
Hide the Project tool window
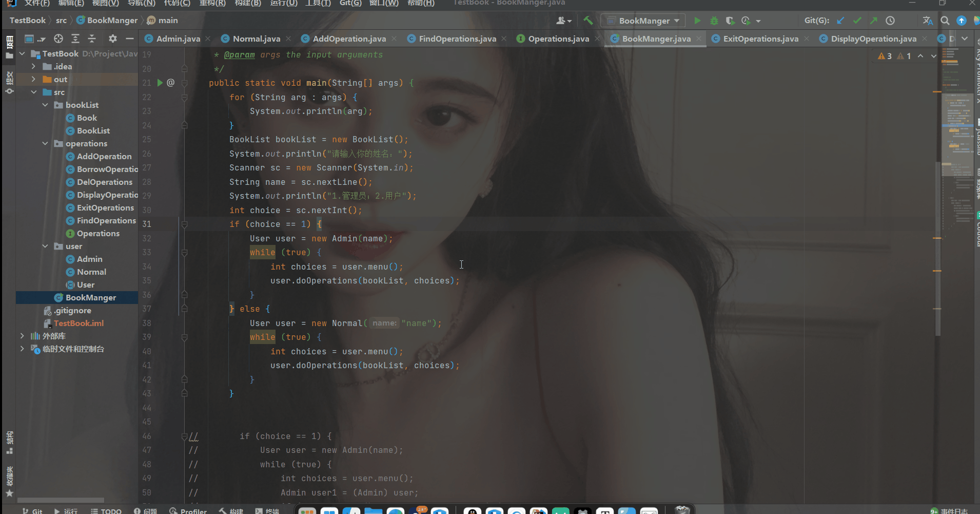129,39
